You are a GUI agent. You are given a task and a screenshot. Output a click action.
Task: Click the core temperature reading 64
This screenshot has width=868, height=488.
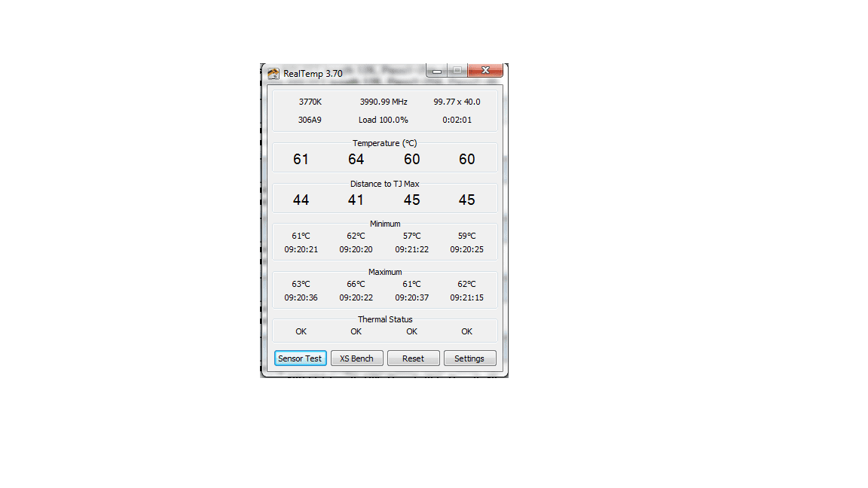(x=356, y=160)
